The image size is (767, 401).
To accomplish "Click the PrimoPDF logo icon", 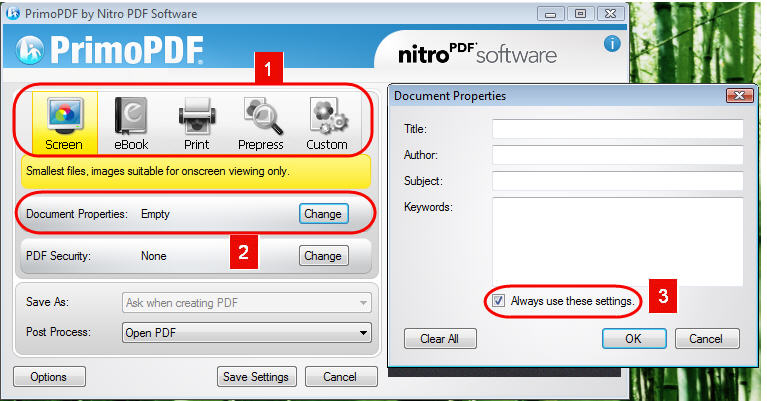I will 30,51.
